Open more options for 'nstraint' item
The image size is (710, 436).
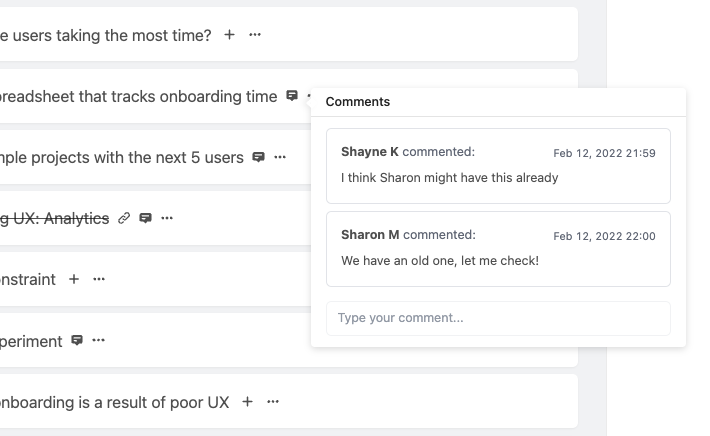[99, 279]
